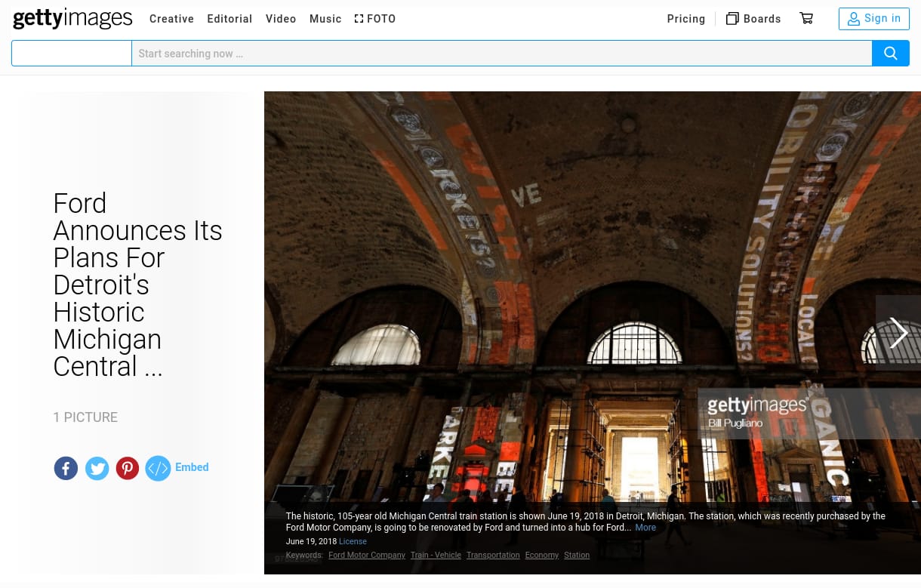Open the shopping cart

click(806, 18)
